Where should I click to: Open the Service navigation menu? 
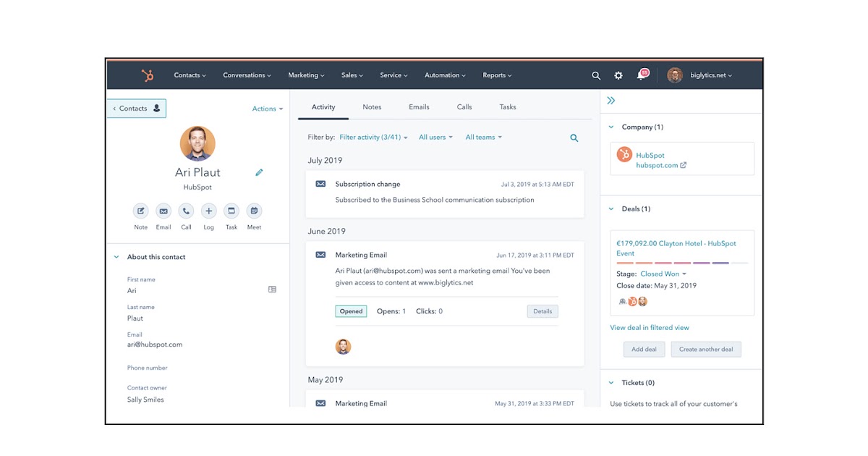click(393, 75)
